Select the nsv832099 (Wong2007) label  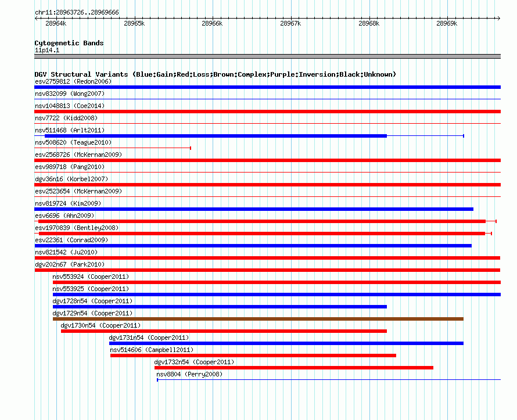click(x=70, y=94)
